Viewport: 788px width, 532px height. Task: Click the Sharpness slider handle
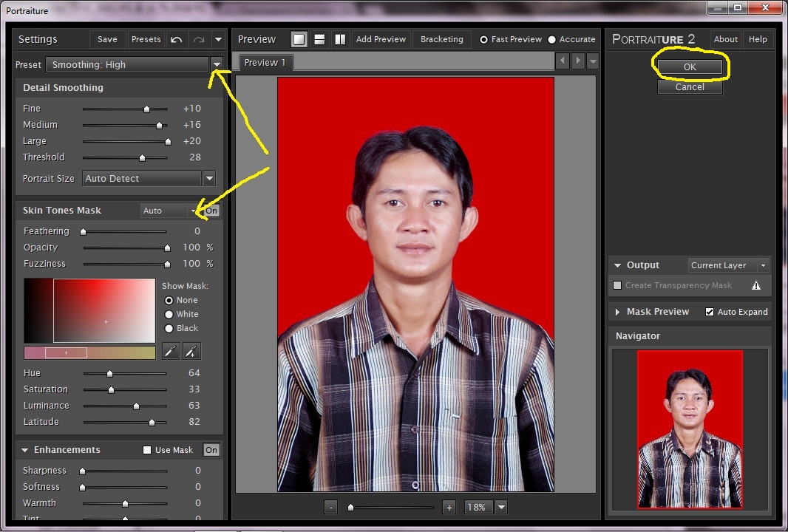click(x=82, y=471)
